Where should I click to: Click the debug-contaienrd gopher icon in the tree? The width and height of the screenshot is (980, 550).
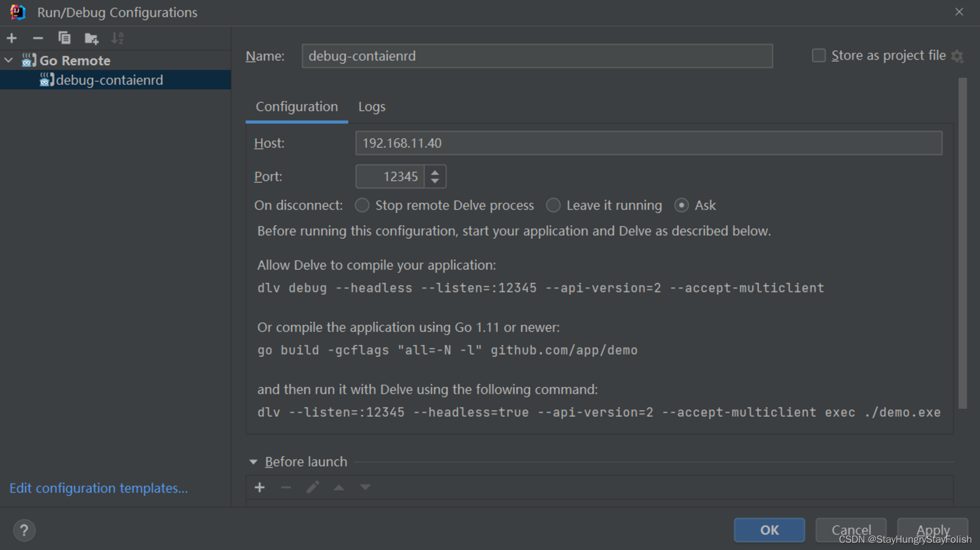point(47,79)
